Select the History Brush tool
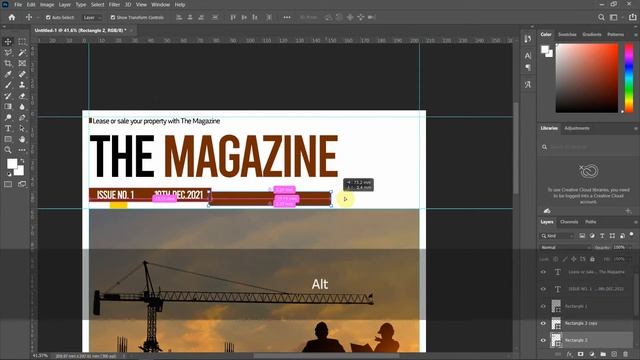This screenshot has width=640, height=360. [8, 96]
